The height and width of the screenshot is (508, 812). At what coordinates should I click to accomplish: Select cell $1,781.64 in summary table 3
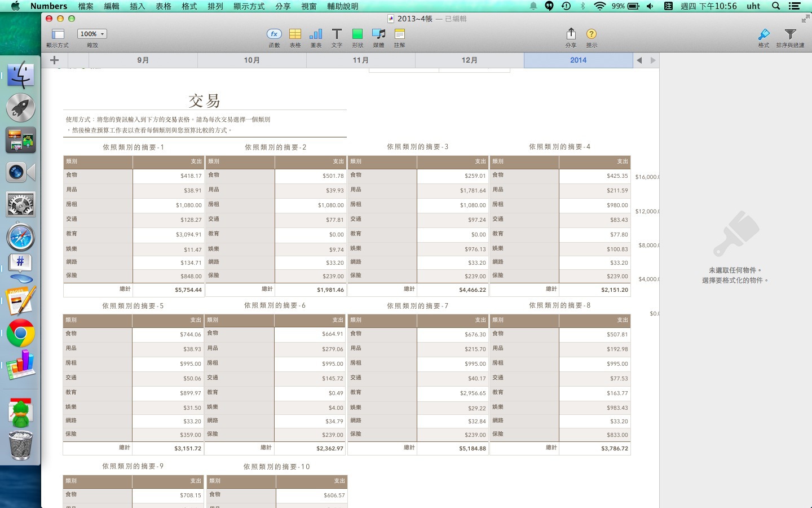point(453,191)
